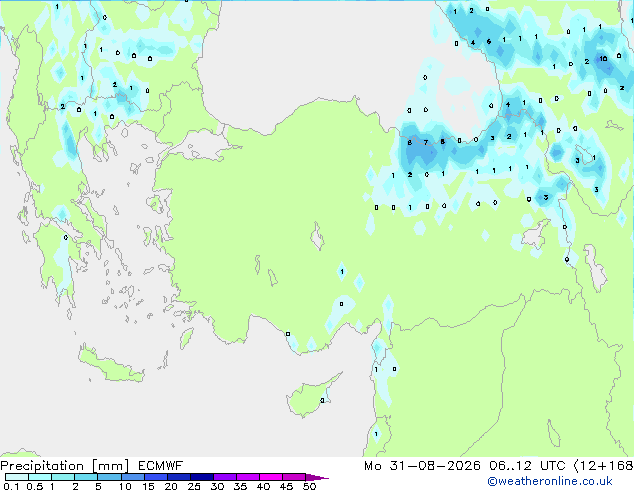The width and height of the screenshot is (634, 490).
Task: Click the 2–5 mm legend color swatch
Action: point(86,477)
